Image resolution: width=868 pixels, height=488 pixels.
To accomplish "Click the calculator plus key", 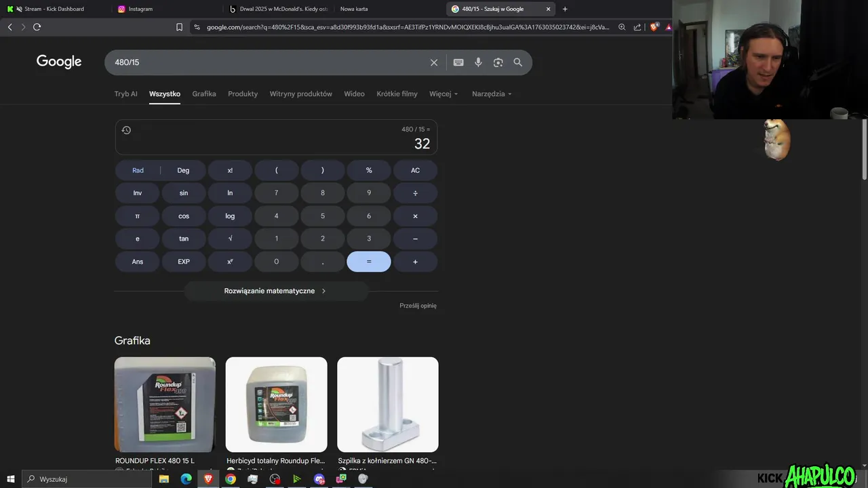I will [x=415, y=262].
